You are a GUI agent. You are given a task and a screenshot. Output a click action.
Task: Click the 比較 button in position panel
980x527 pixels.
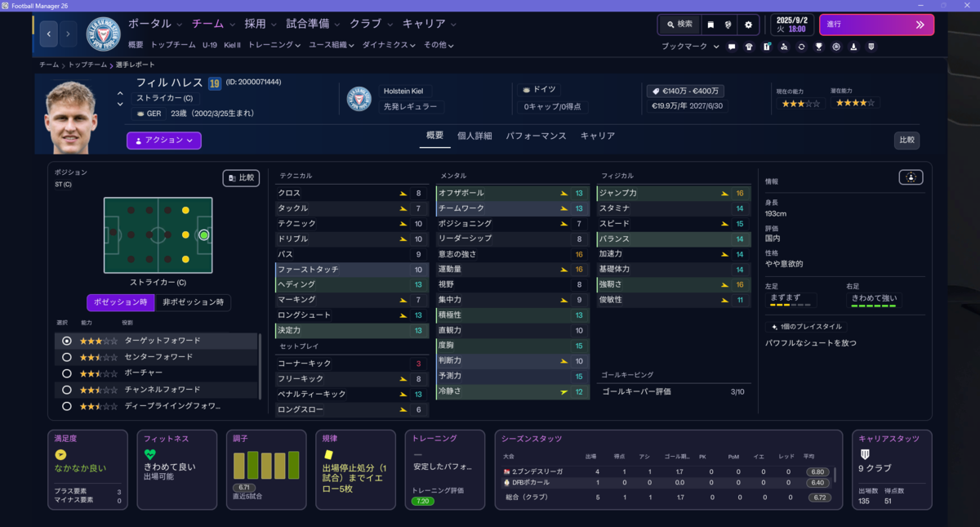(241, 177)
